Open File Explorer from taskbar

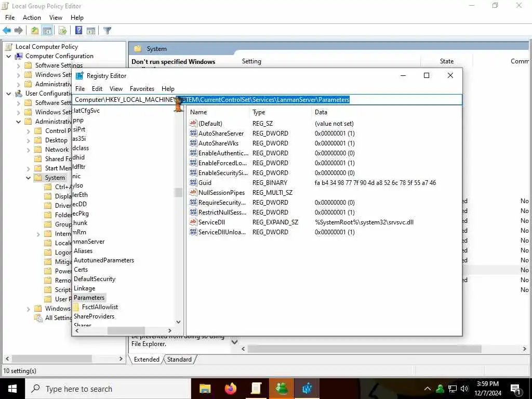(x=205, y=389)
